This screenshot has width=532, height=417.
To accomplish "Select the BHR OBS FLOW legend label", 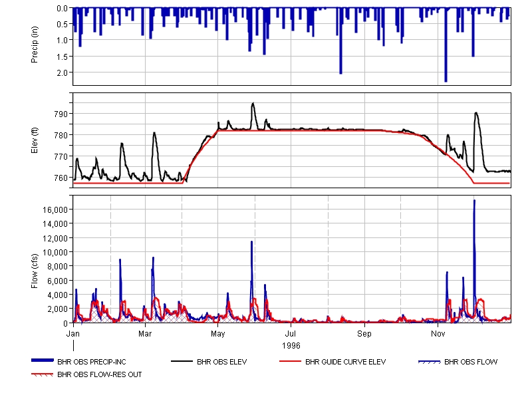I will click(x=471, y=362).
